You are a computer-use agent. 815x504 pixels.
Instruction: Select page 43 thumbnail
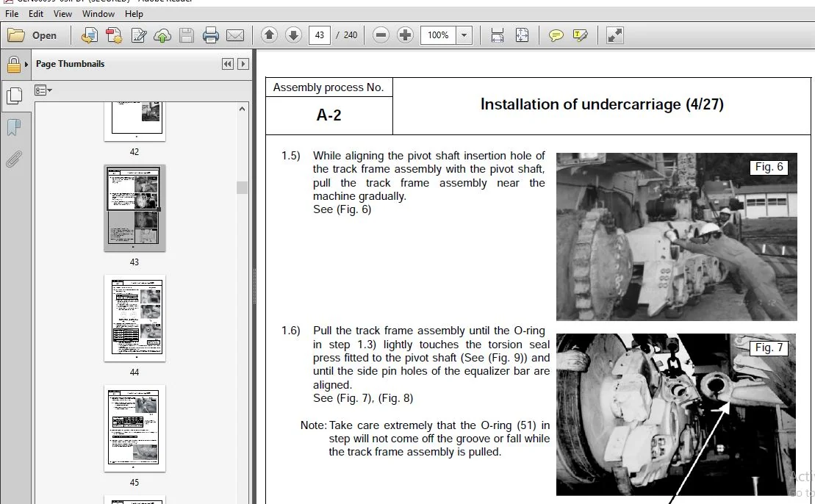pyautogui.click(x=134, y=209)
